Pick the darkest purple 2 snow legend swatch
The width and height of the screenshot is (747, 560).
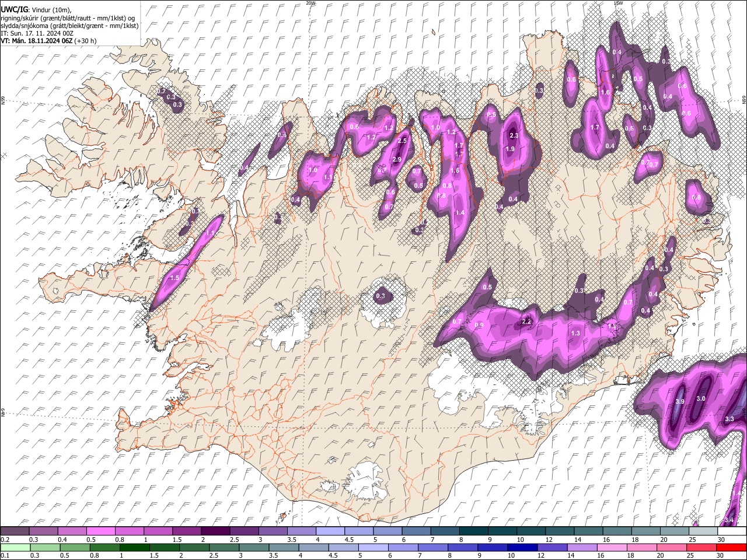215,531
